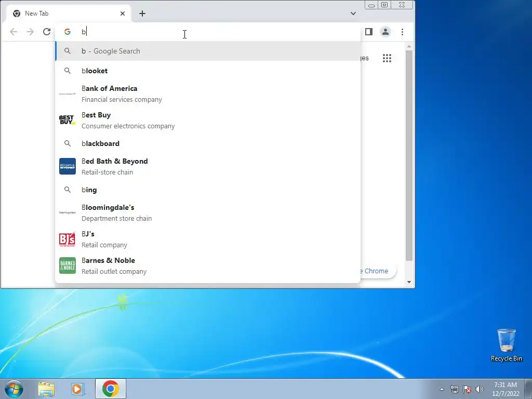Click the scrollbar up arrow
This screenshot has height=399, width=532.
[409, 46]
